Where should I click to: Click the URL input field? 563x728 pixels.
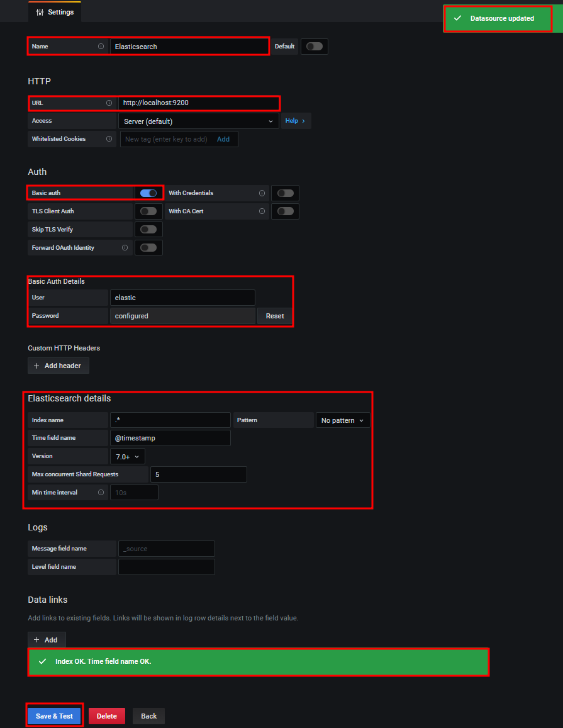[x=199, y=103]
